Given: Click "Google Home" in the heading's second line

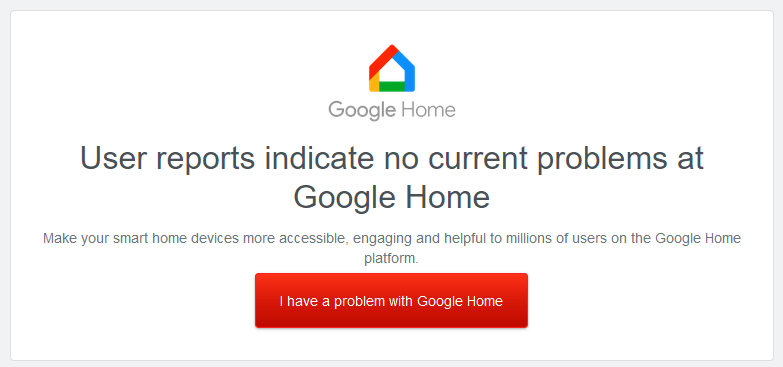Looking at the screenshot, I should pos(392,196).
